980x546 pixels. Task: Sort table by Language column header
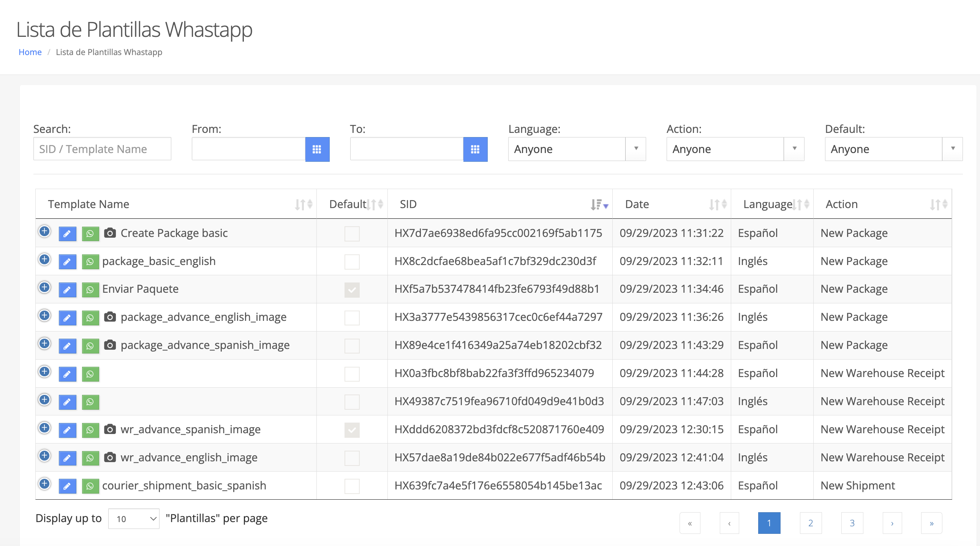772,204
